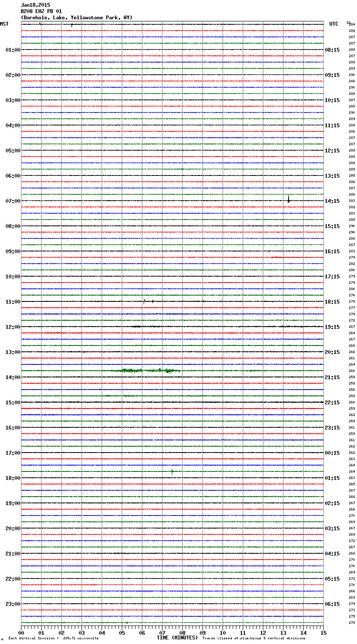Click the "12:15" UTC time label
357x644 pixels.
point(332,151)
